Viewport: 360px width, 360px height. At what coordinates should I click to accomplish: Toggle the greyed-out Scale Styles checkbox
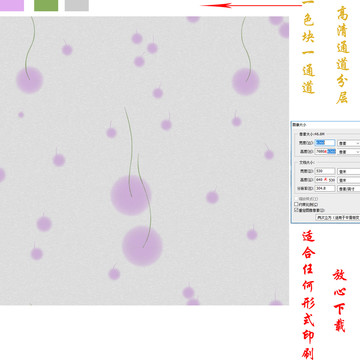pyautogui.click(x=296, y=199)
